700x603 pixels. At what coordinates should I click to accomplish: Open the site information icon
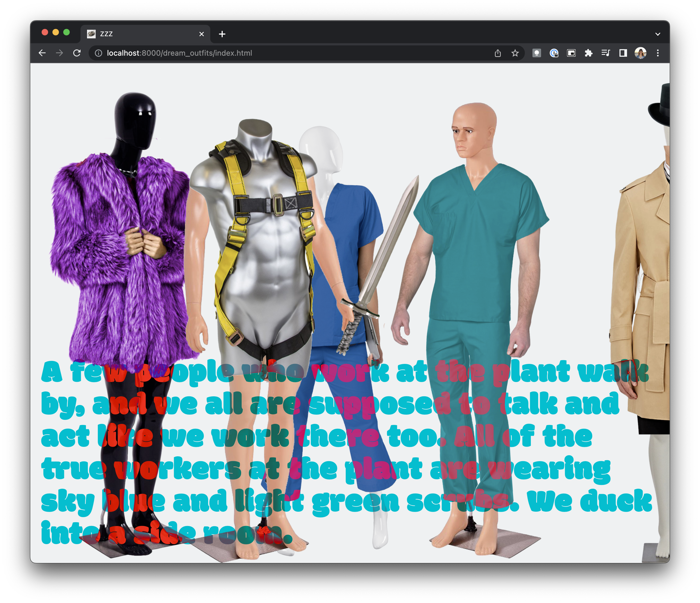(x=98, y=53)
